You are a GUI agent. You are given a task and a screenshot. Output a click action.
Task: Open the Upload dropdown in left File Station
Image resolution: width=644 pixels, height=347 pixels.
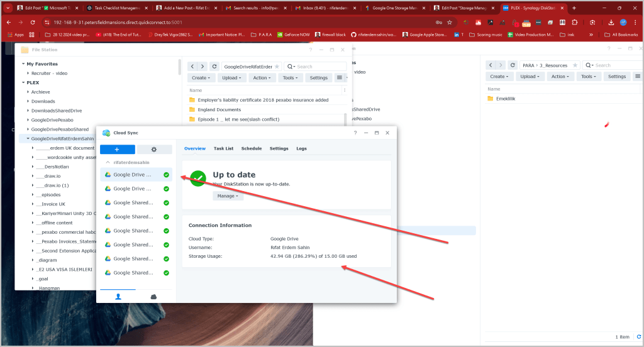click(231, 77)
